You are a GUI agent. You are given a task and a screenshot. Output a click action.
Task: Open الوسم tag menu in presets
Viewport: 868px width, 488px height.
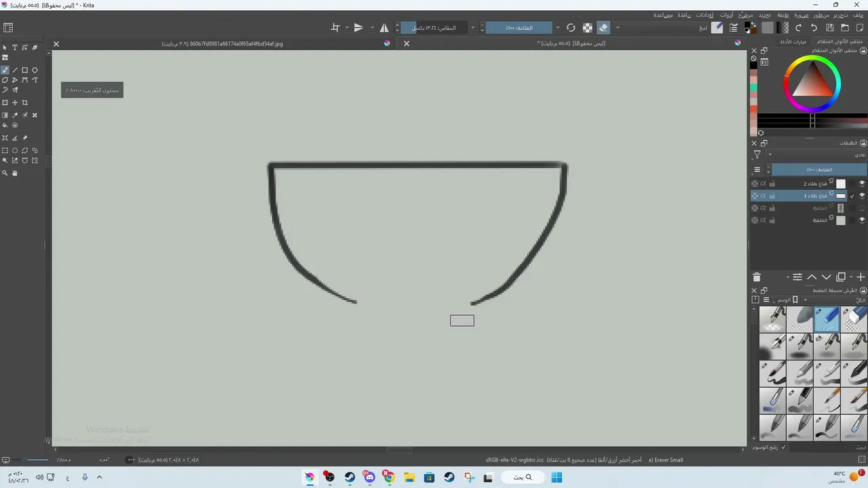pyautogui.click(x=785, y=299)
